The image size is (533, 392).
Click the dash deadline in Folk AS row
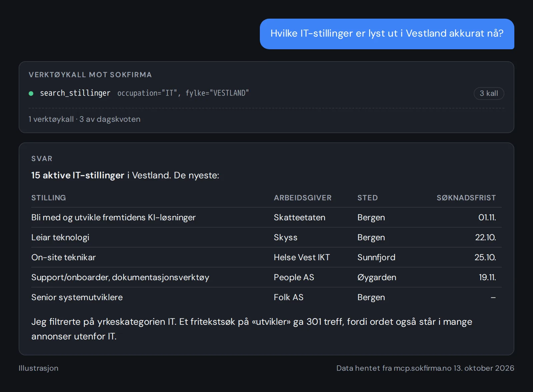point(493,297)
